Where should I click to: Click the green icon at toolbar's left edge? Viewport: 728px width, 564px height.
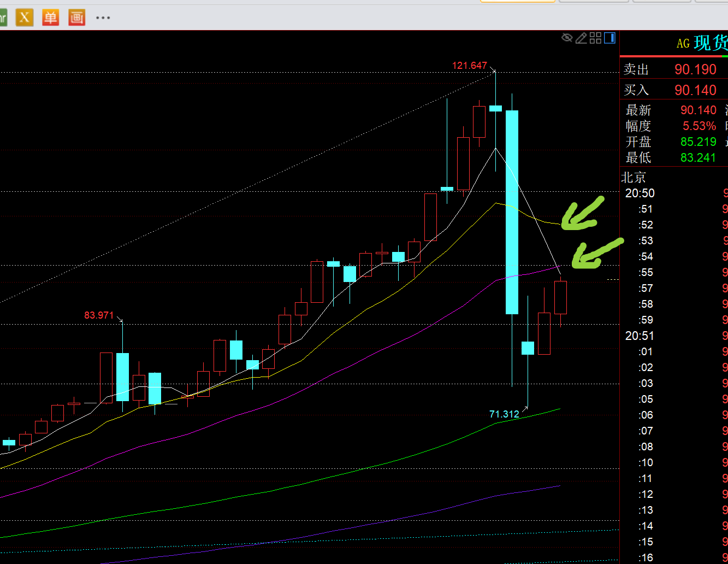pos(3,17)
